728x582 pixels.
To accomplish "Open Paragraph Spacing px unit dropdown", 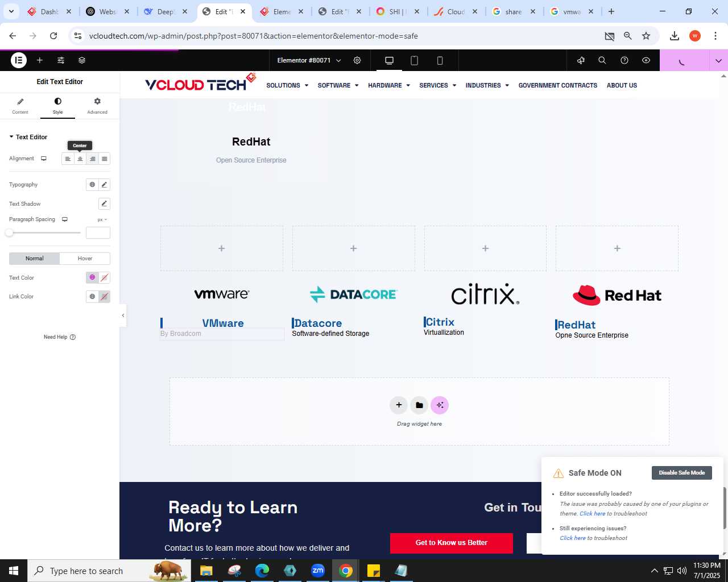I will (x=102, y=219).
